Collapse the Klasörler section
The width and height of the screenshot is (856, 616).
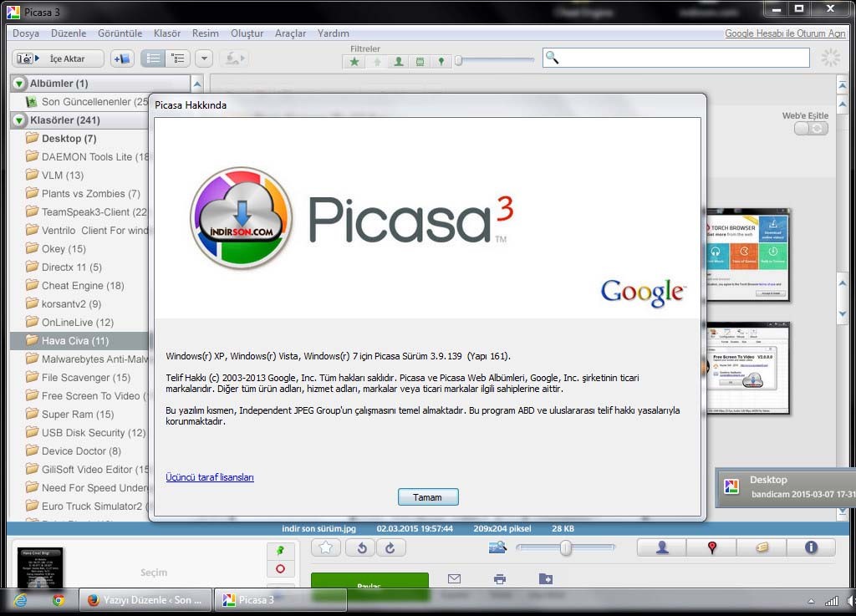[x=19, y=120]
